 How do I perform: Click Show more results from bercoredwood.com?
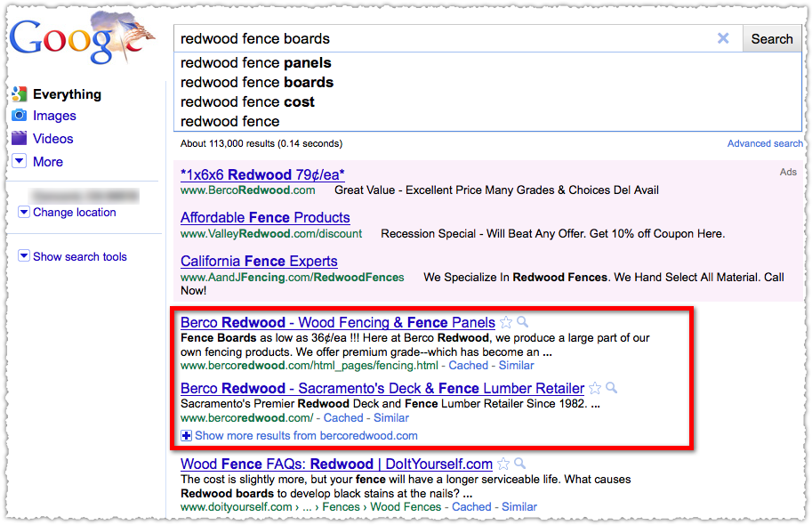click(x=306, y=436)
